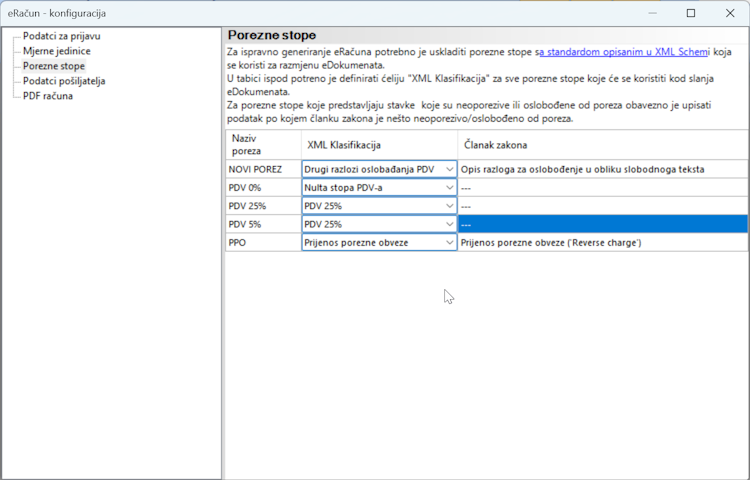Go to 'PDF računa' configuration
Screen dimensions: 750x480
tap(48, 96)
